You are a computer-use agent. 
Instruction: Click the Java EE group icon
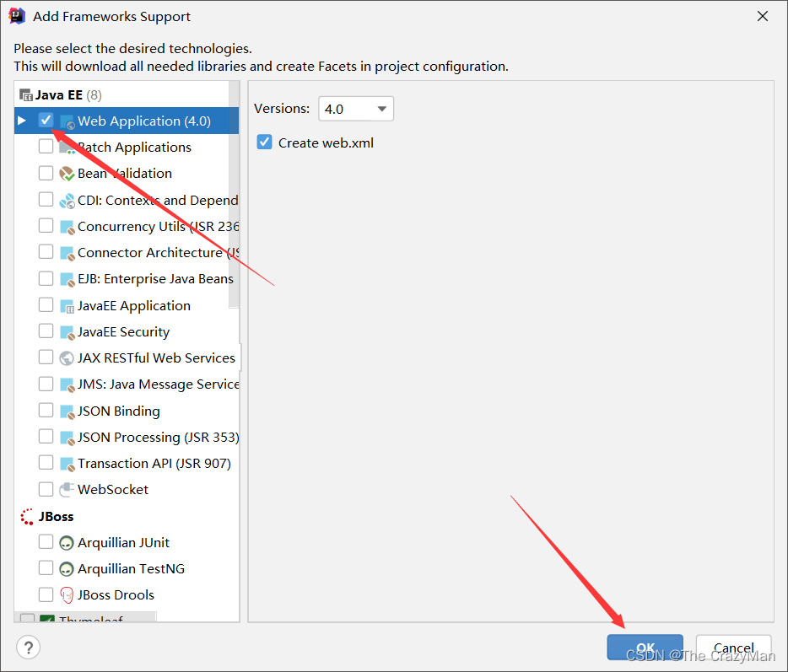coord(25,95)
